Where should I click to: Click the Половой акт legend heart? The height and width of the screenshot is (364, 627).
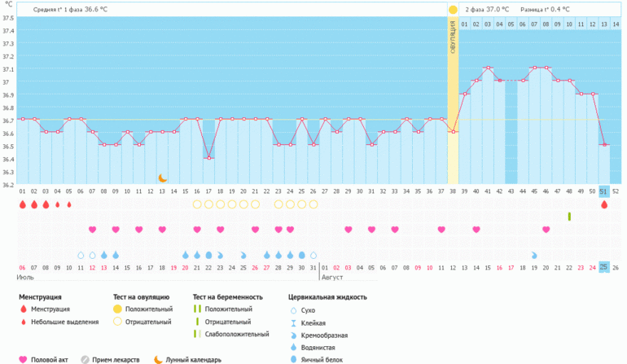pos(23,360)
